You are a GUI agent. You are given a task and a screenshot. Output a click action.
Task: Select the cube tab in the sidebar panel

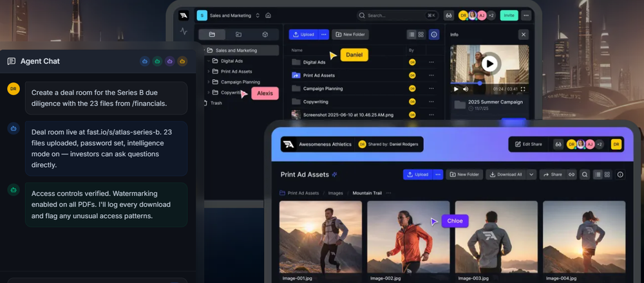coord(265,35)
